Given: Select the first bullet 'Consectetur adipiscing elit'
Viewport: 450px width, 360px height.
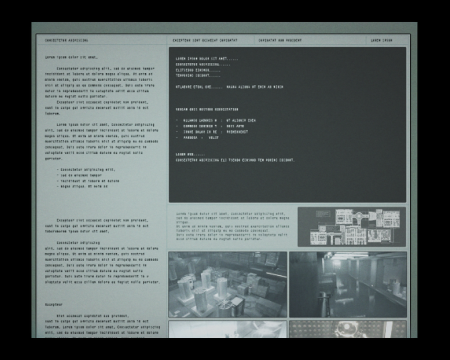Looking at the screenshot, I should tap(86, 170).
